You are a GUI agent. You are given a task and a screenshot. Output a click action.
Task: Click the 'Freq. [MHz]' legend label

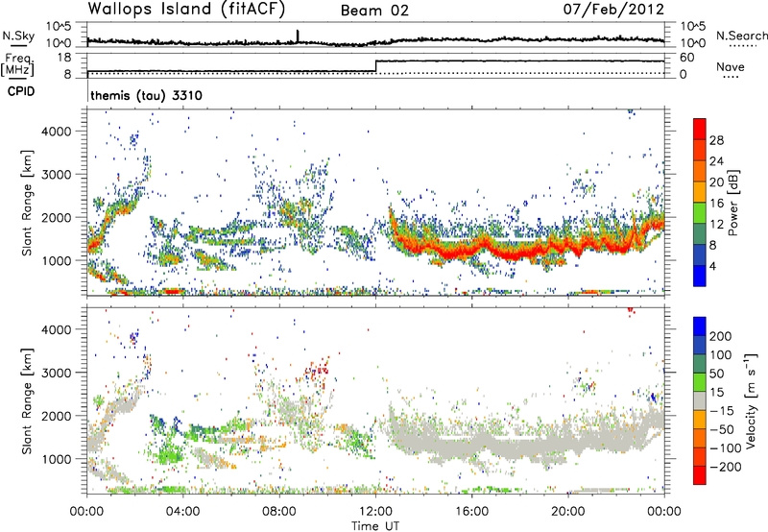pyautogui.click(x=17, y=65)
